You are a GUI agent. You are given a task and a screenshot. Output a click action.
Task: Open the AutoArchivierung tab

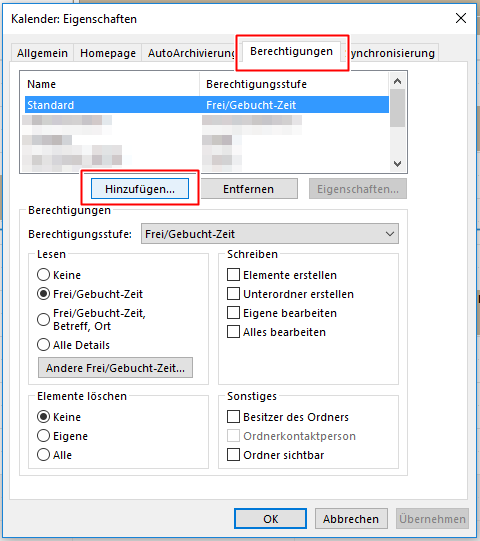[x=189, y=53]
